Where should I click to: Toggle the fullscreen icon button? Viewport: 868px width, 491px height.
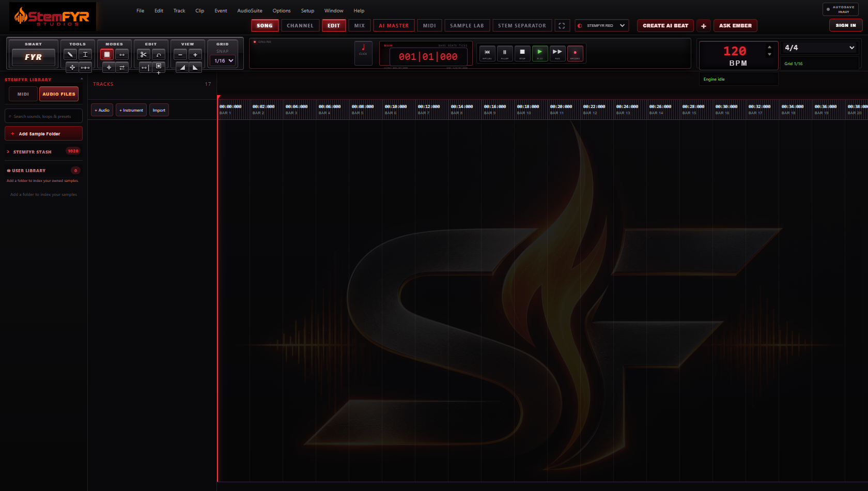point(562,25)
